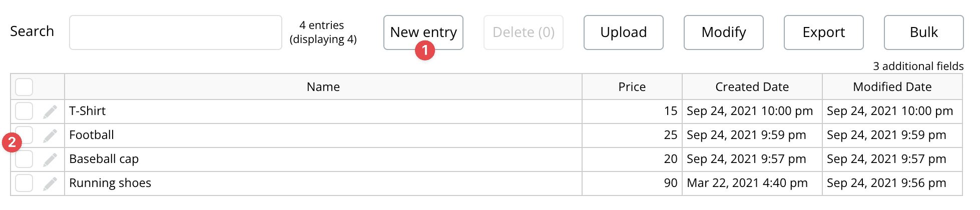980x210 pixels.
Task: Create a New entry
Action: pos(423,32)
